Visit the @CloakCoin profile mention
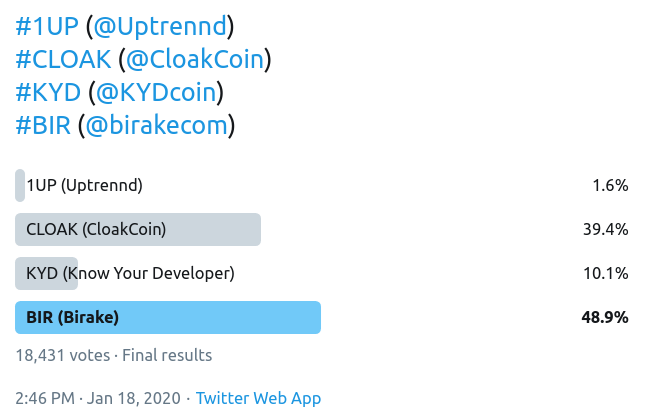This screenshot has width=653, height=414. (x=195, y=59)
